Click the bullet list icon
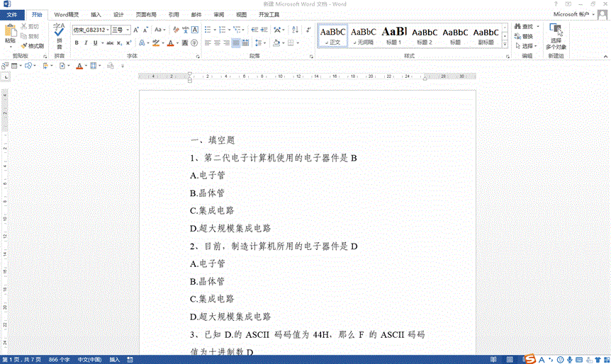This screenshot has height=364, width=611. pos(208,30)
